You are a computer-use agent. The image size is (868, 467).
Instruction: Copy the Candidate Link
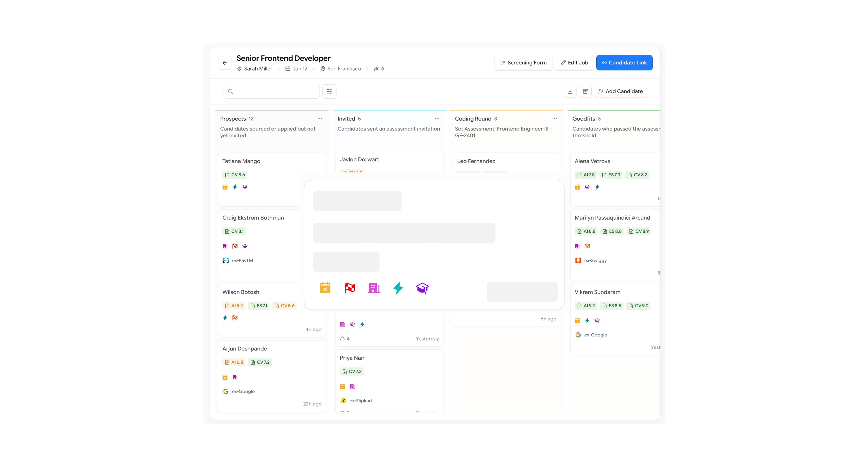[x=624, y=63]
